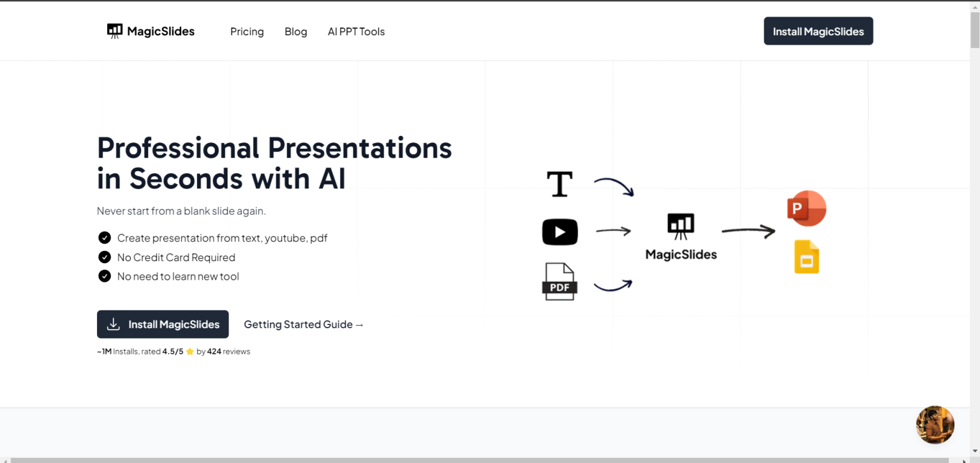The width and height of the screenshot is (980, 463).
Task: Open the chat avatar bubble
Action: pos(935,425)
